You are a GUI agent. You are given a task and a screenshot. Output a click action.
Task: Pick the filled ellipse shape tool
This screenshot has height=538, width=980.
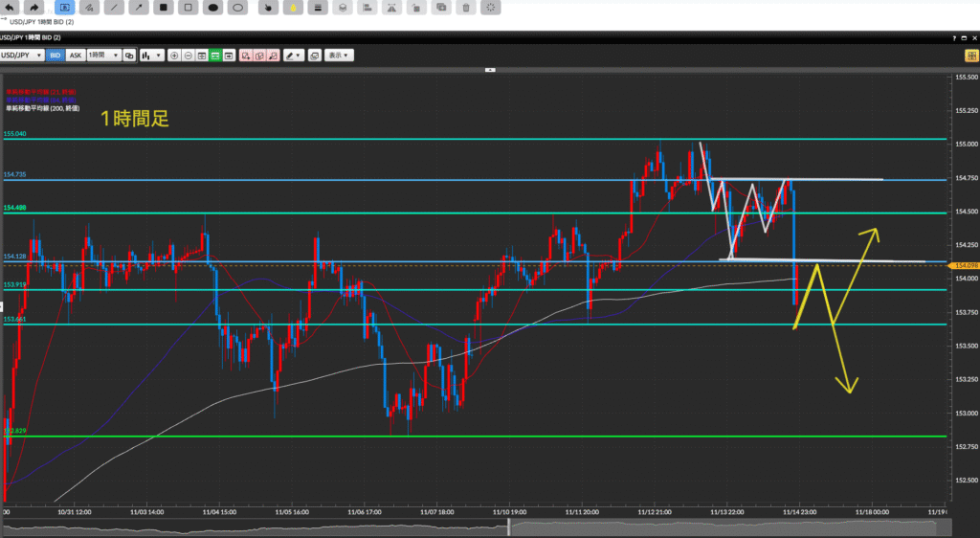coord(214,8)
